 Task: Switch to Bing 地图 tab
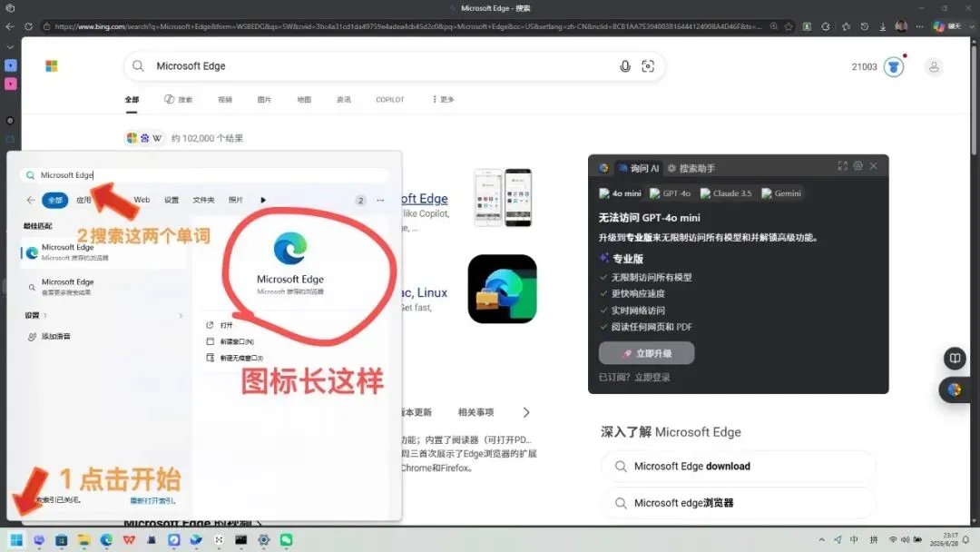(304, 99)
